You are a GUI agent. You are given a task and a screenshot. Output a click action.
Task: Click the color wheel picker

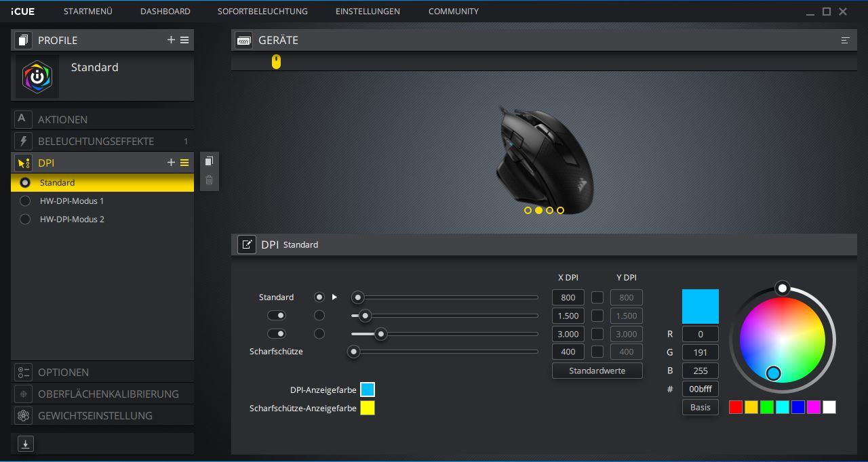[783, 341]
